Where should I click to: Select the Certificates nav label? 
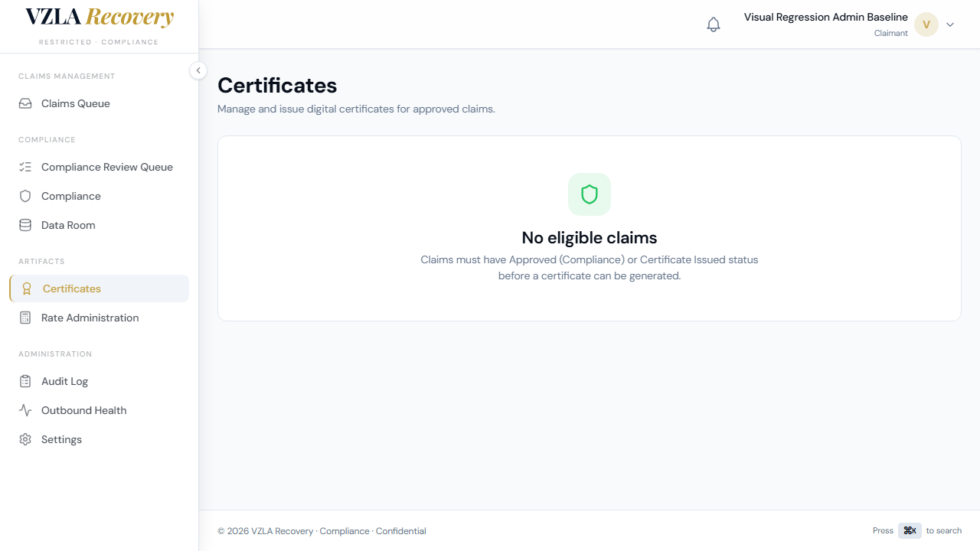[x=72, y=289]
